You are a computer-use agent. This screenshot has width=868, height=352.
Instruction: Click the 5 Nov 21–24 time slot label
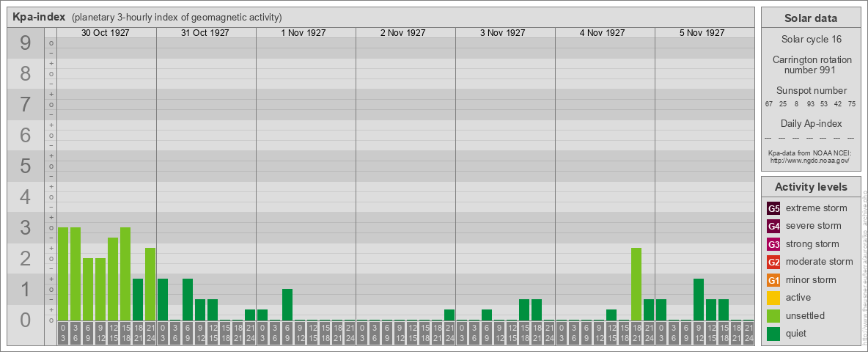click(x=748, y=334)
